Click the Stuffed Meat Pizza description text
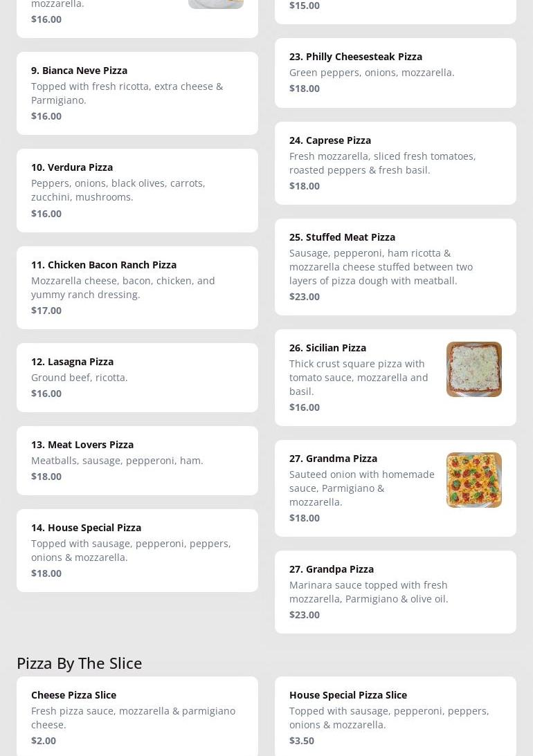The width and height of the screenshot is (533, 756). point(381,267)
